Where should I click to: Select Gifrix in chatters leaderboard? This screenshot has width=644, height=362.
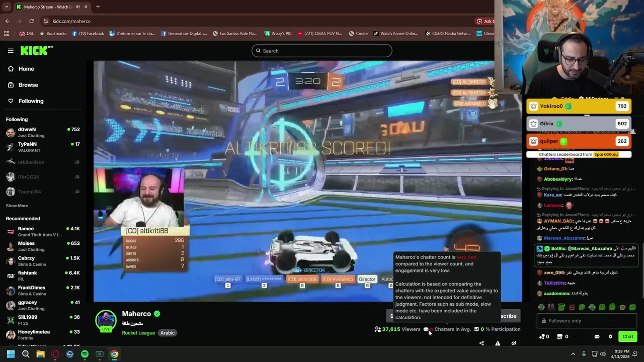pyautogui.click(x=579, y=124)
